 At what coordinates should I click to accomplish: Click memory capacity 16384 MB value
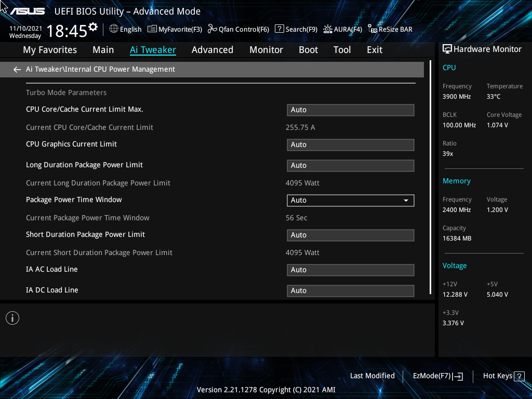coord(457,238)
